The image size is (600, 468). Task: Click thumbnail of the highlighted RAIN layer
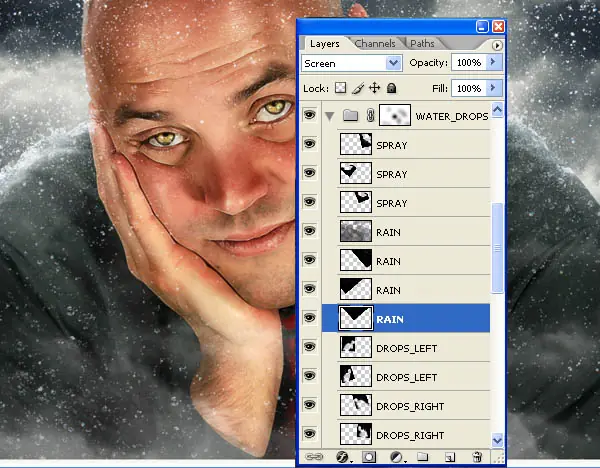coord(356,318)
